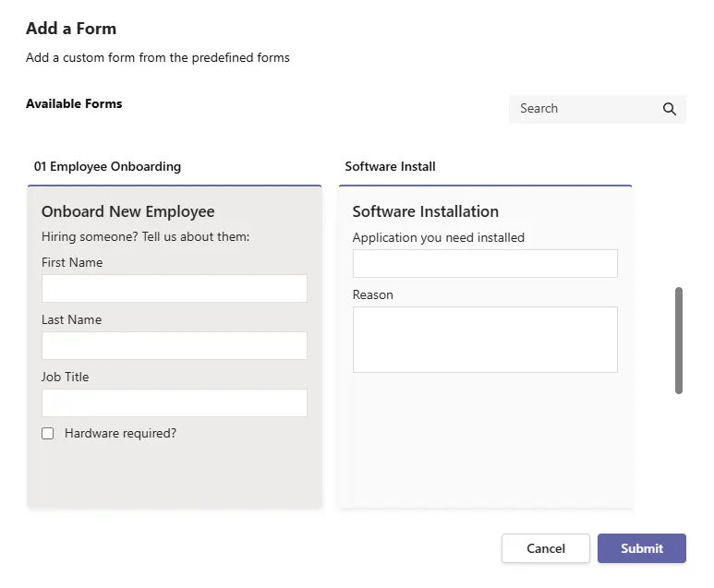Viewport: 714px width, 588px height.
Task: Select the 01 Employee Onboarding form title
Action: pyautogui.click(x=107, y=167)
